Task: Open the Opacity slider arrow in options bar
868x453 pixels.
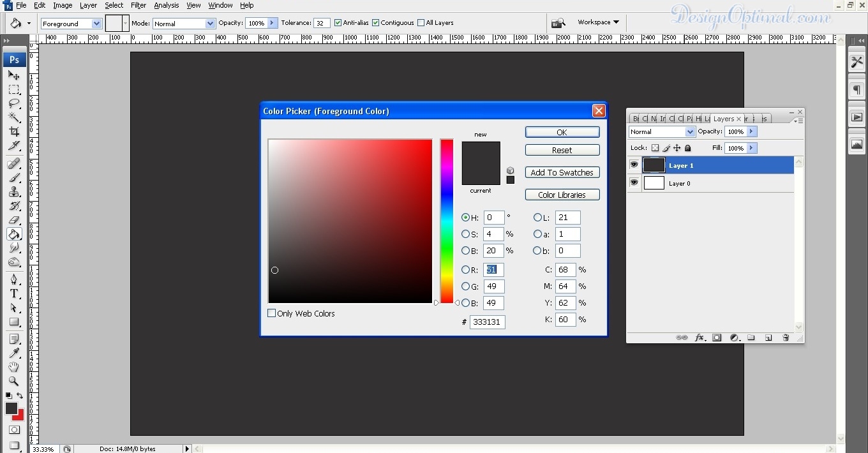Action: [x=273, y=23]
